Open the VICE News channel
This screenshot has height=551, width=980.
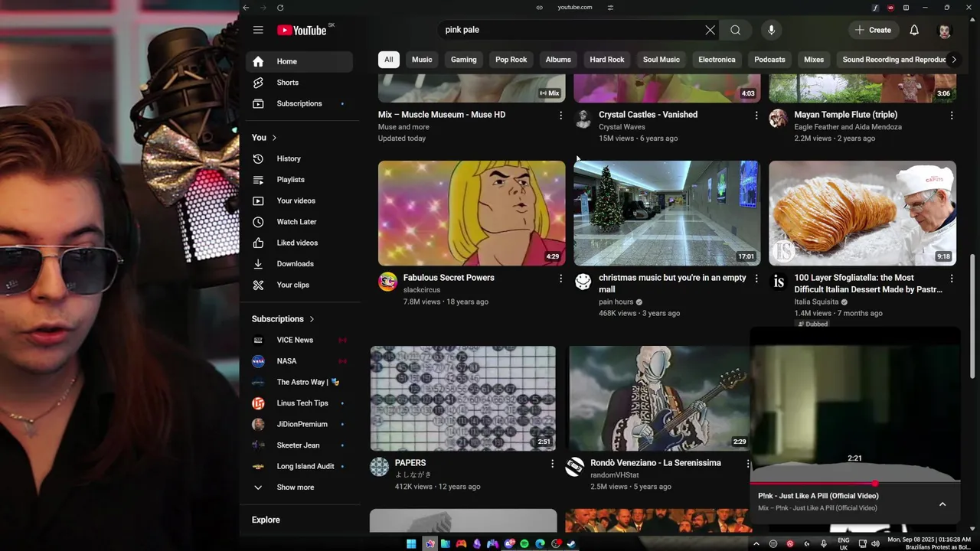pyautogui.click(x=299, y=340)
